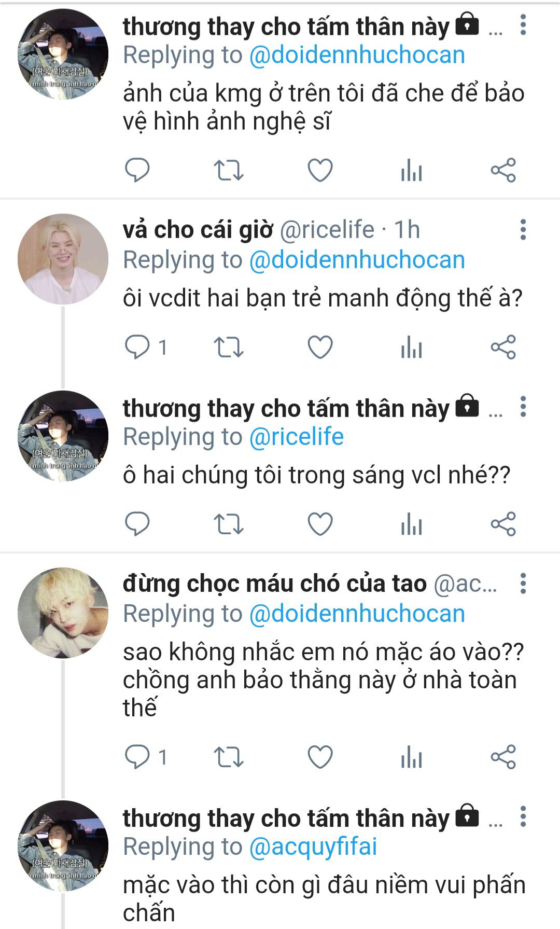
Task: Reply to 'ô hai chúng tôi trong sáng' tweet
Action: click(x=137, y=524)
